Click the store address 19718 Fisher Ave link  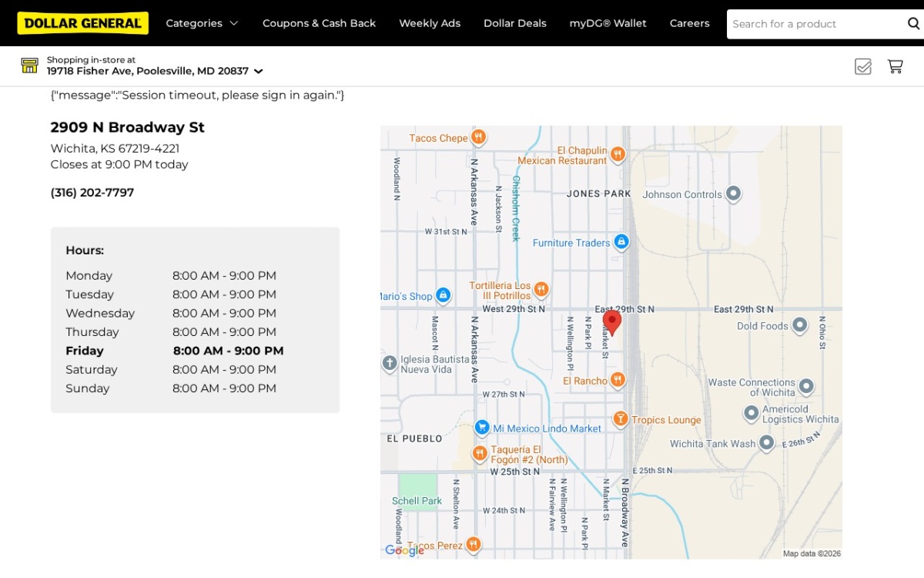pyautogui.click(x=148, y=71)
